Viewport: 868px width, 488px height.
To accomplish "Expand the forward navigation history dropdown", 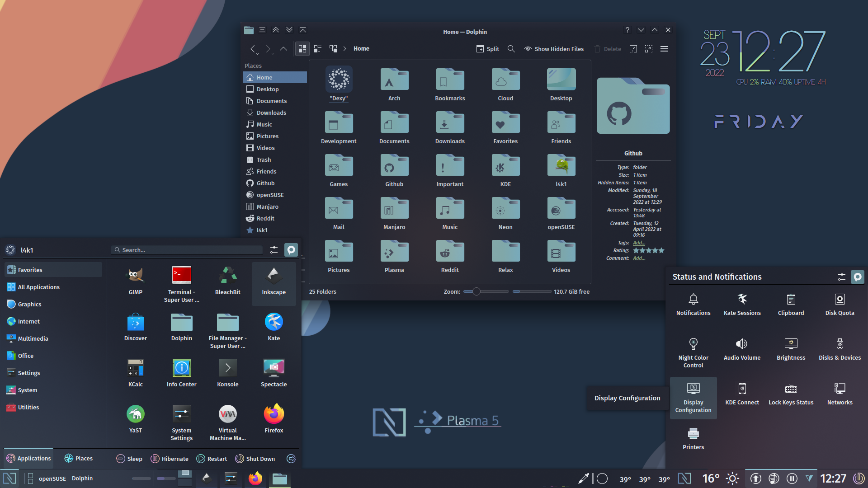I will pyautogui.click(x=273, y=54).
